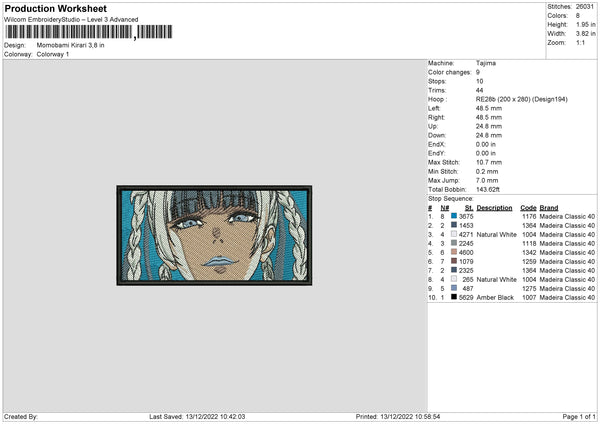Click the EndY value '0.00 in'
Image resolution: width=600 pixels, height=424 pixels.
pos(486,153)
